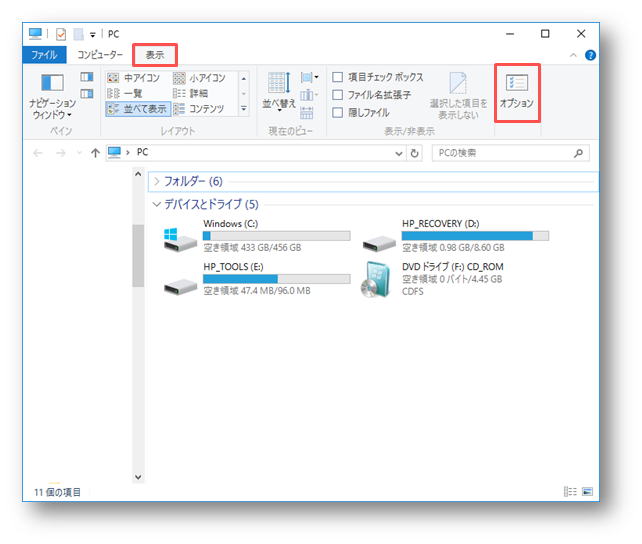Select 小アイコン layout

click(200, 78)
